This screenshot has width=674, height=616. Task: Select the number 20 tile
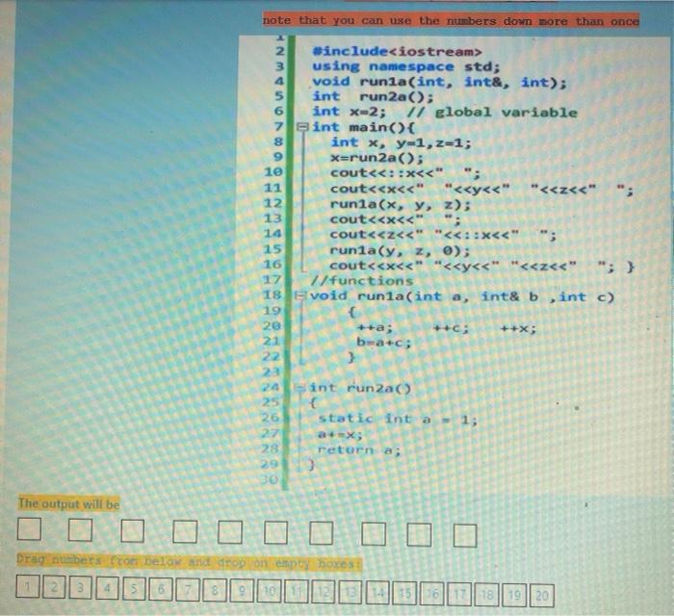[541, 596]
